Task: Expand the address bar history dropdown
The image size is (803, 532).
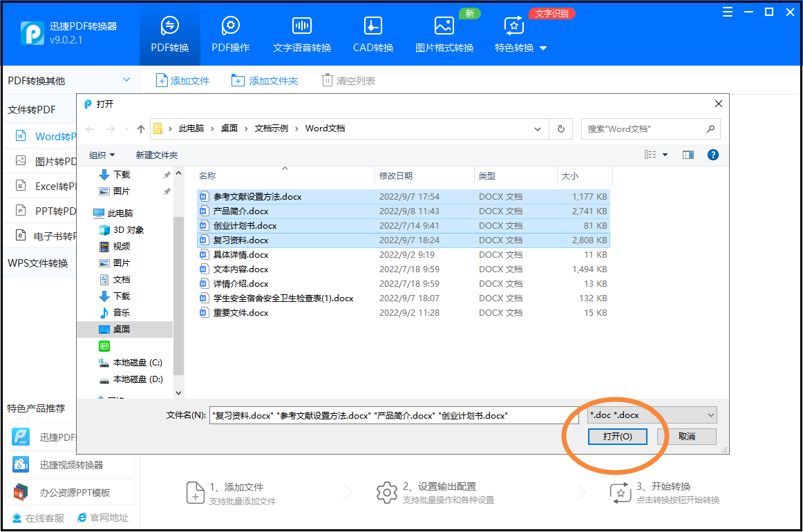Action: (537, 129)
